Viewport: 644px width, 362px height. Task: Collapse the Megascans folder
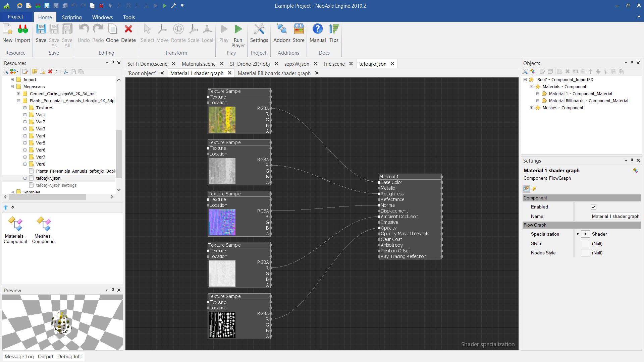click(x=12, y=87)
